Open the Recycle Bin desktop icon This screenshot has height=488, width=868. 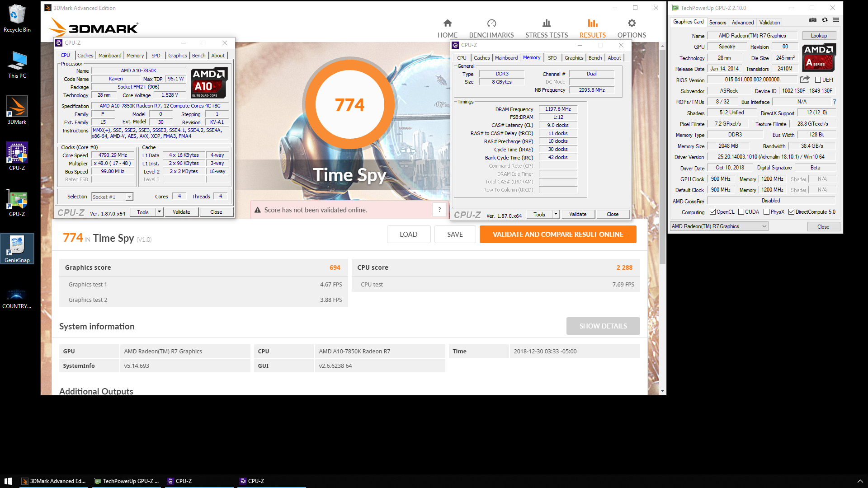click(17, 19)
